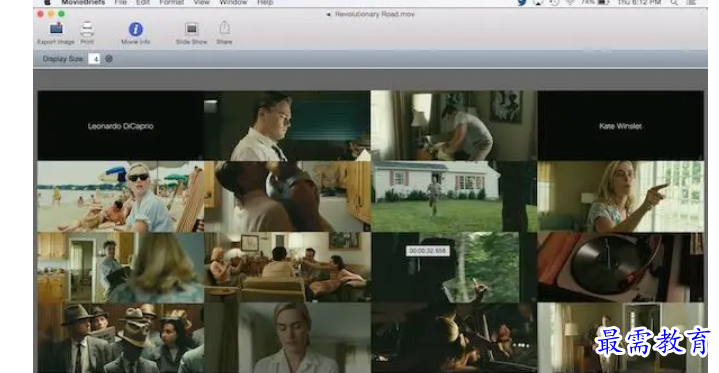Open the Notification Center list icon
The height and width of the screenshot is (373, 719).
(691, 2)
